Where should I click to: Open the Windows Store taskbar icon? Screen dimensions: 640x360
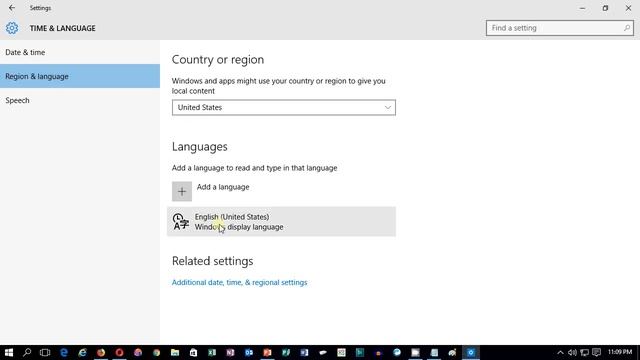193,352
